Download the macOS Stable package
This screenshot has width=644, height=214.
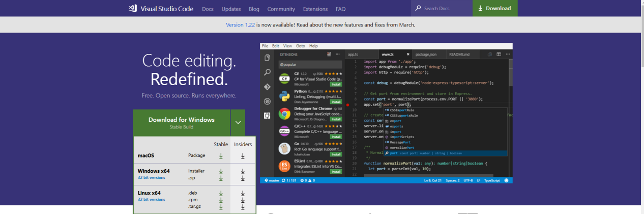[221, 156]
